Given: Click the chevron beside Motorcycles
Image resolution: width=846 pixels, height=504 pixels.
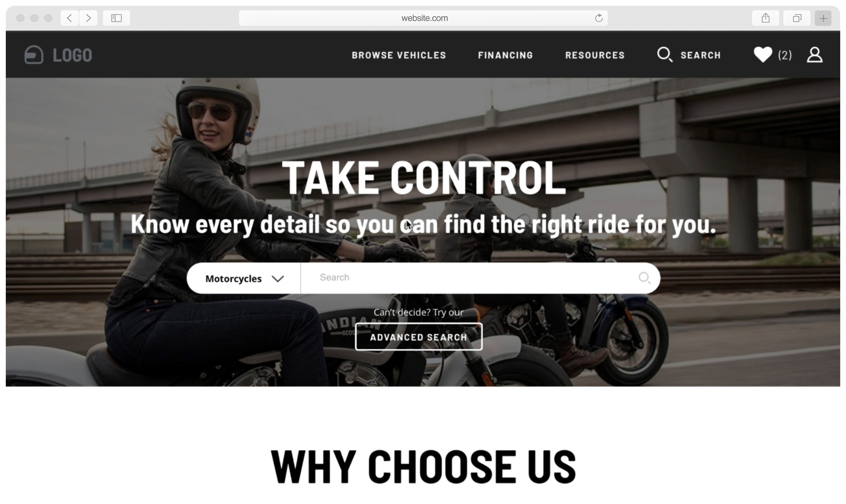Looking at the screenshot, I should tap(278, 279).
